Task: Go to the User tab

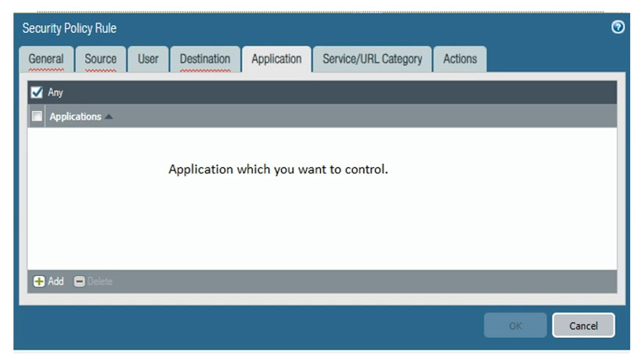Action: click(x=148, y=59)
